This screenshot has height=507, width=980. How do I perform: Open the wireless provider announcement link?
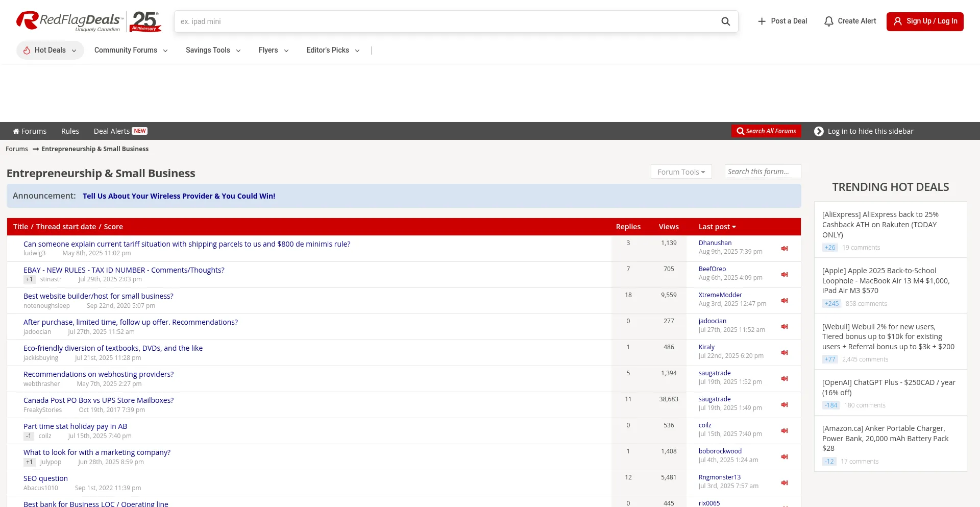coord(179,196)
